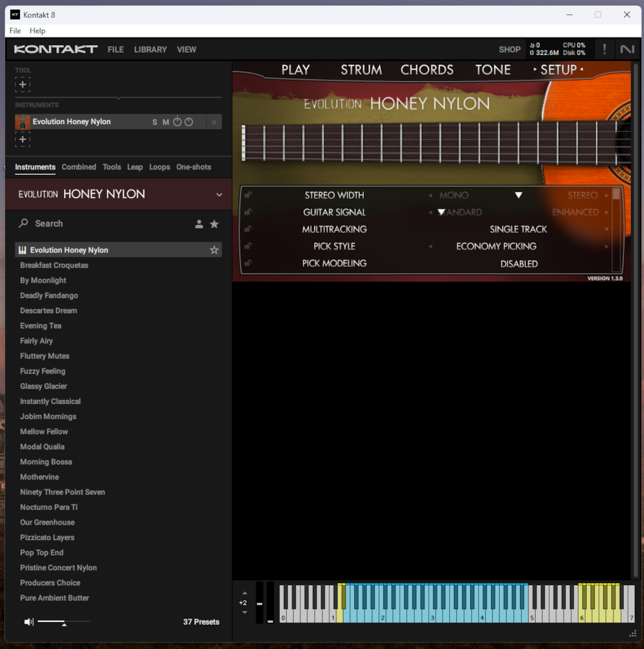Click the speaker preview volume icon
The width and height of the screenshot is (644, 649).
[x=29, y=622]
